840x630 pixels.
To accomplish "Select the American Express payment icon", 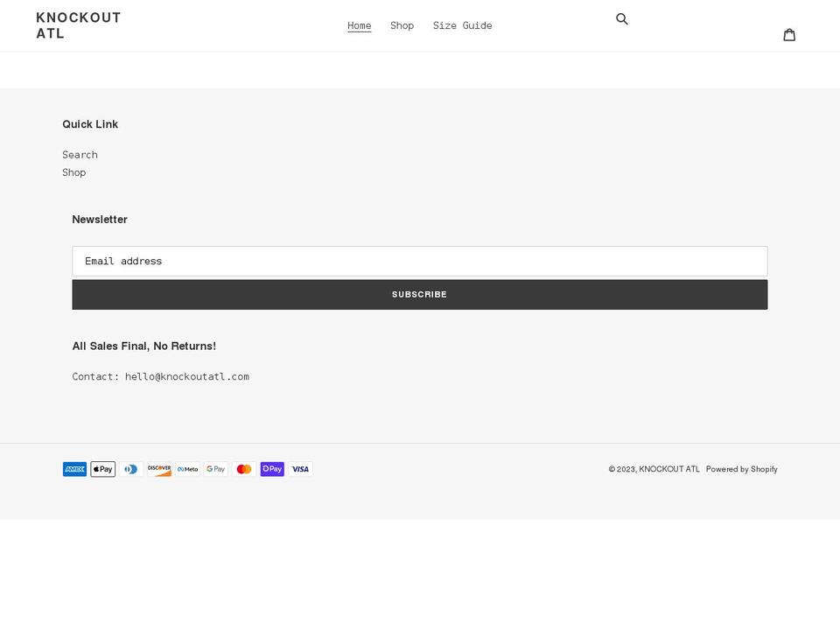I will tap(74, 469).
